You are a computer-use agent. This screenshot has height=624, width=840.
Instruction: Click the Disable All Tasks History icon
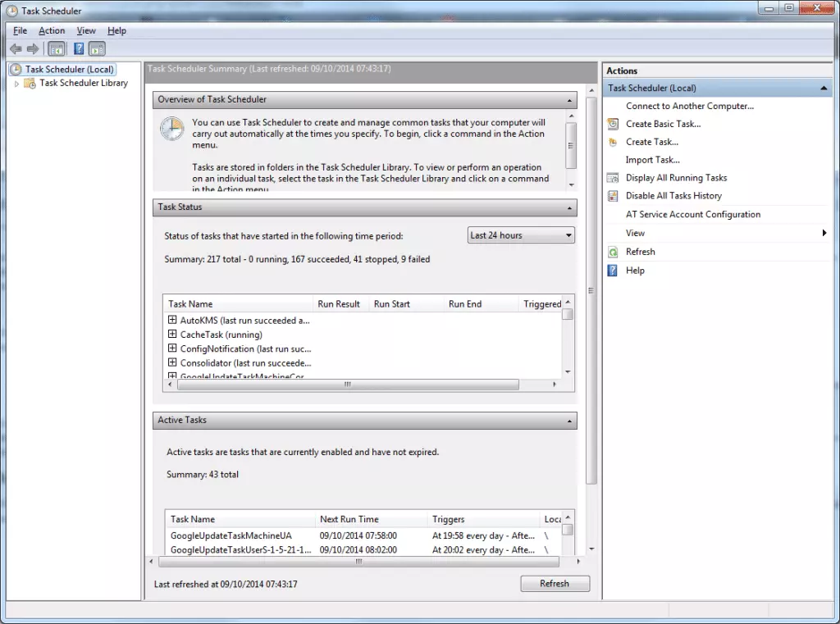point(612,195)
